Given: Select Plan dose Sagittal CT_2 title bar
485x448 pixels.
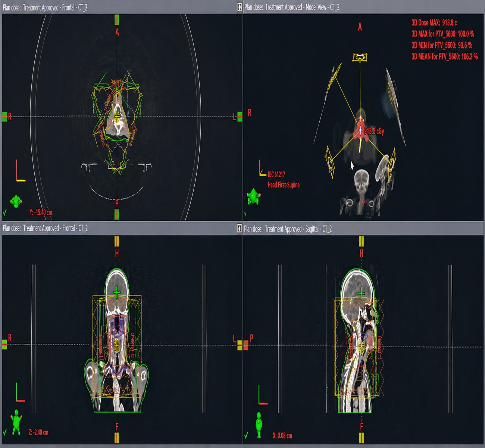Looking at the screenshot, I should [x=364, y=229].
